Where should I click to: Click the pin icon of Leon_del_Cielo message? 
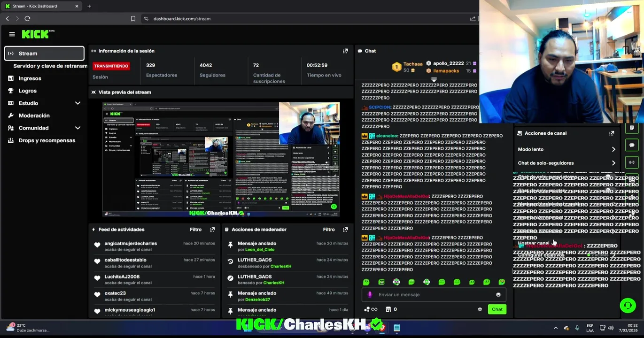tap(230, 245)
